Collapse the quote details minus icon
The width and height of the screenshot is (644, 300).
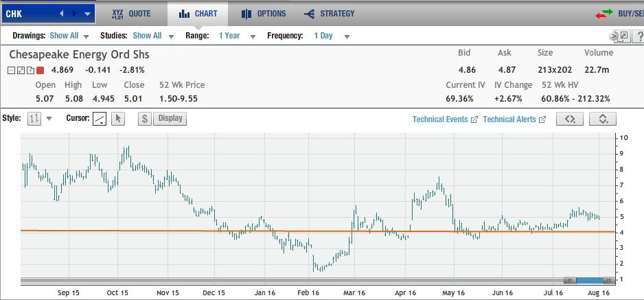pos(12,70)
